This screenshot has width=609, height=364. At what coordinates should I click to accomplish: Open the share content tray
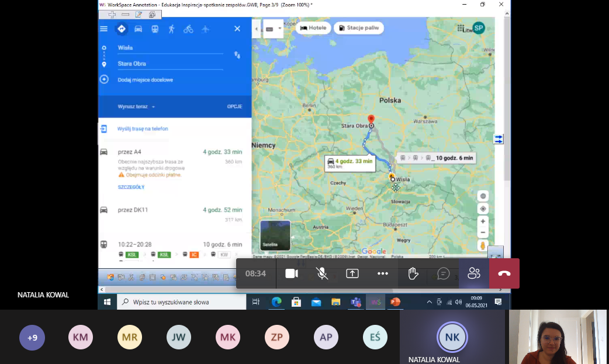pos(352,273)
